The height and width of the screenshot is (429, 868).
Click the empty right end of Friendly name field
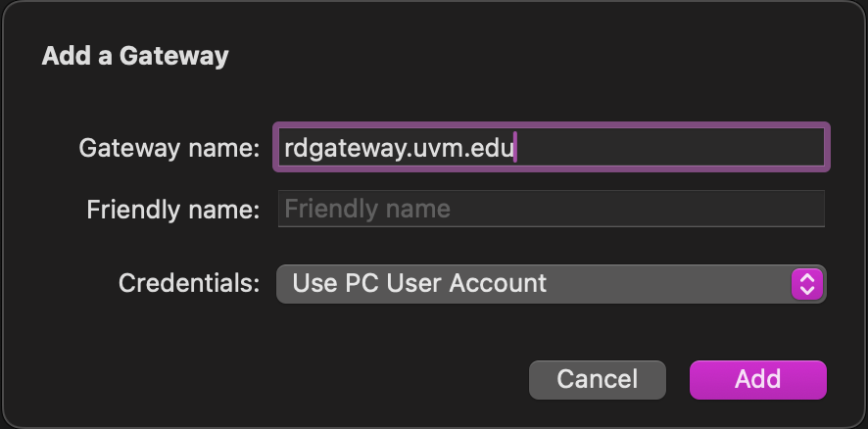point(745,209)
